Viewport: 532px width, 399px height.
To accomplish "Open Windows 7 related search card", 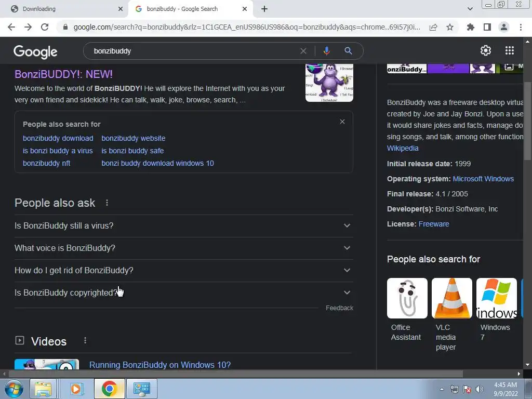I will click(x=496, y=310).
